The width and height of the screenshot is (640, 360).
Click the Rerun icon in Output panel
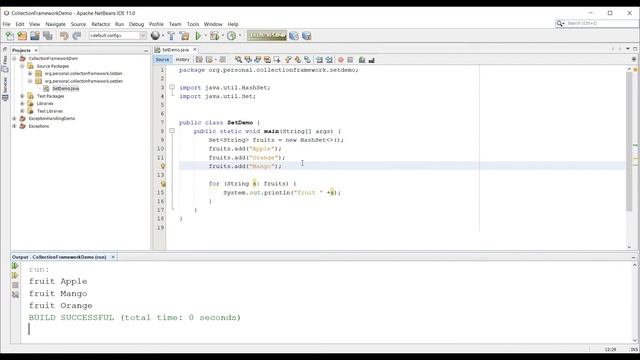pyautogui.click(x=15, y=266)
